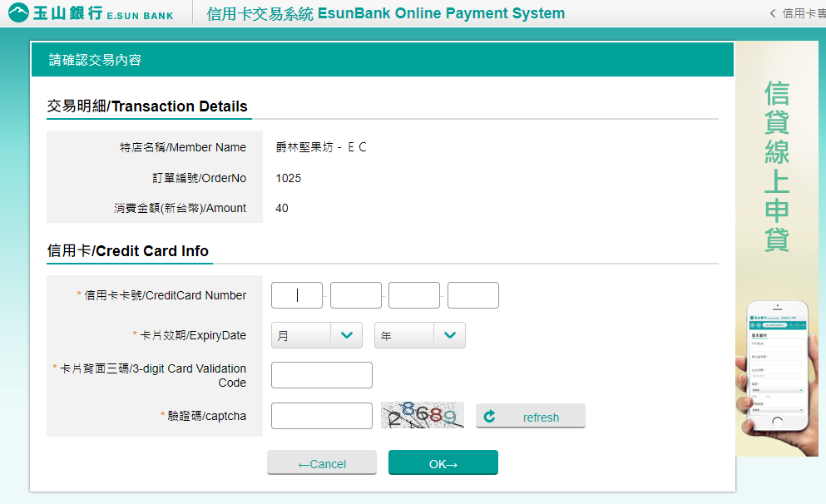The image size is (826, 504).
Task: Open the 信用卡 link in header
Action: click(804, 13)
